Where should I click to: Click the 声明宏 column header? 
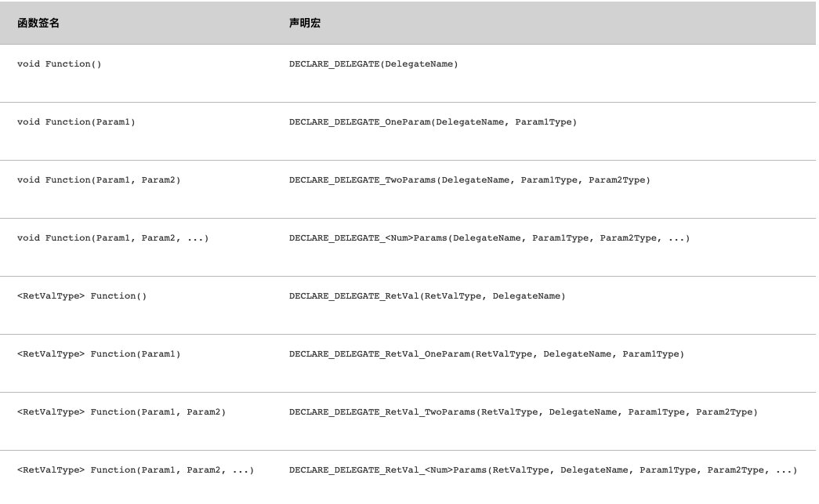point(305,23)
